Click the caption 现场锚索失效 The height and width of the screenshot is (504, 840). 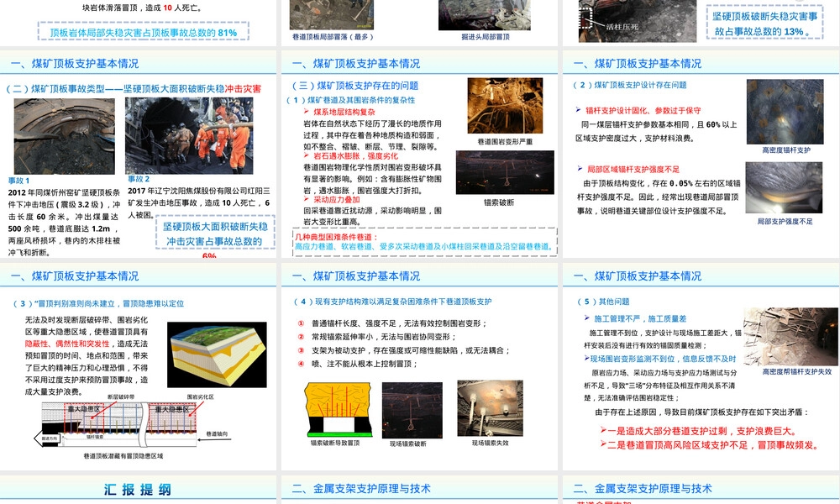point(491,443)
